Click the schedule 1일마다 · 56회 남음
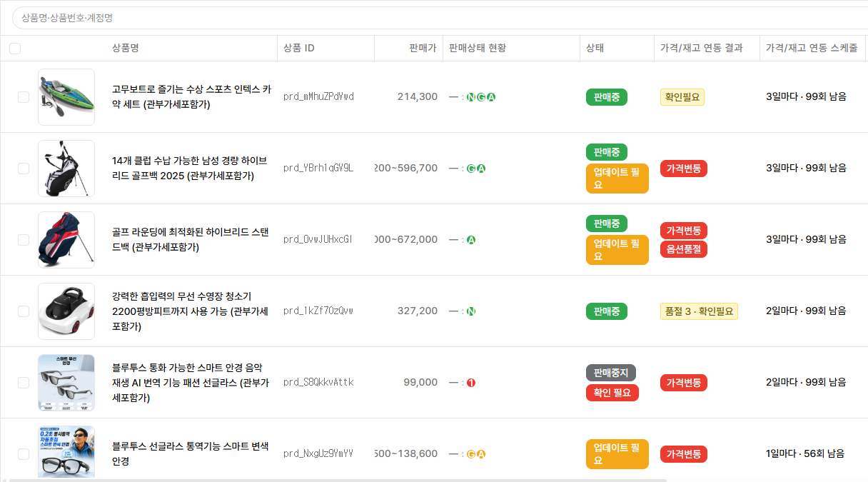Image resolution: width=868 pixels, height=482 pixels. click(x=805, y=454)
